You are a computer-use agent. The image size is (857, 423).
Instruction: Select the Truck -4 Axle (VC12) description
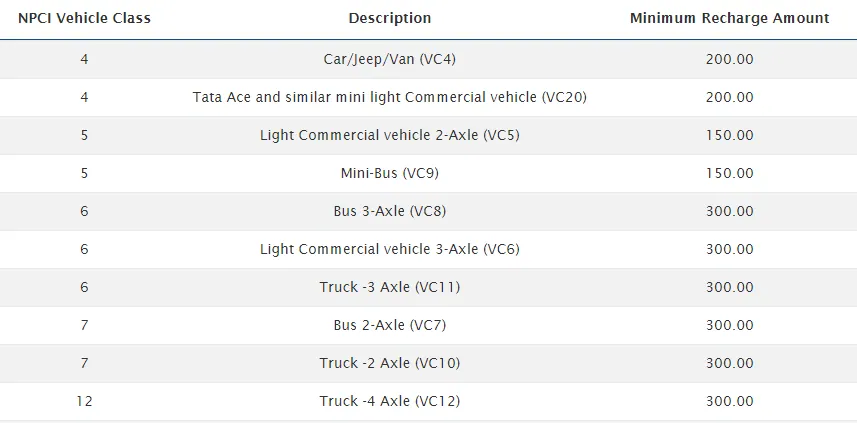(390, 401)
